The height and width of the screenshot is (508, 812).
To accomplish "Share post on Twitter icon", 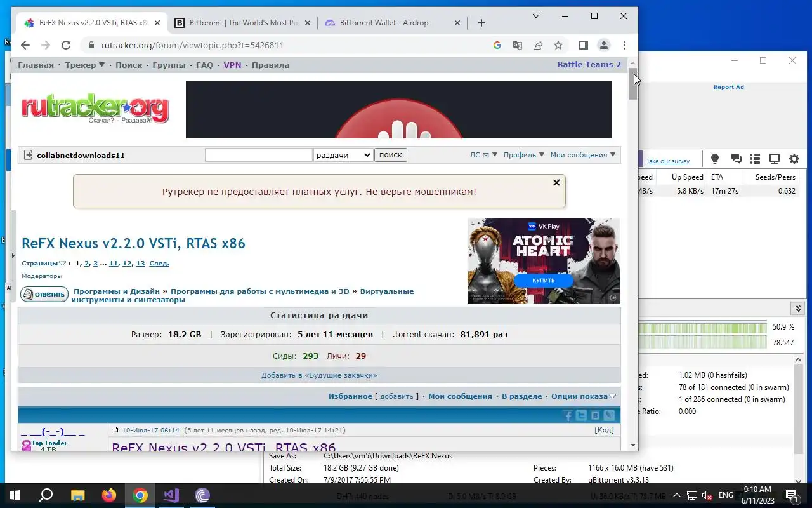I will pyautogui.click(x=582, y=416).
